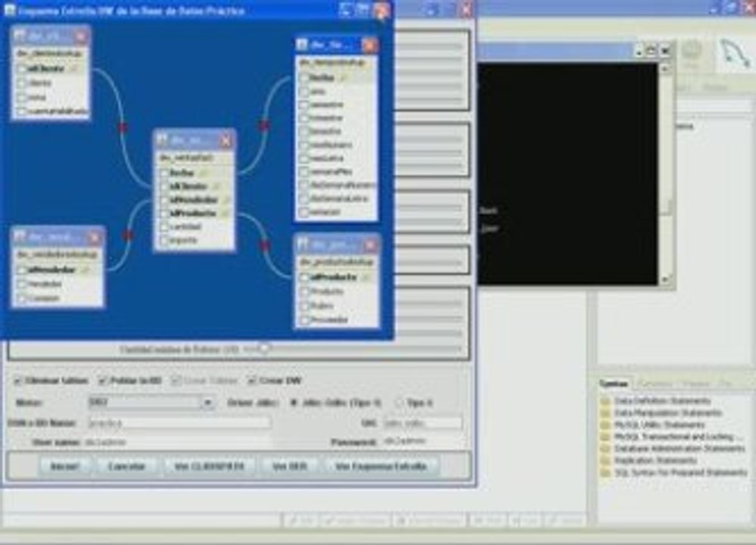Image resolution: width=756 pixels, height=545 pixels.
Task: Toggle the Poblar la BD checkbox
Action: pos(102,381)
